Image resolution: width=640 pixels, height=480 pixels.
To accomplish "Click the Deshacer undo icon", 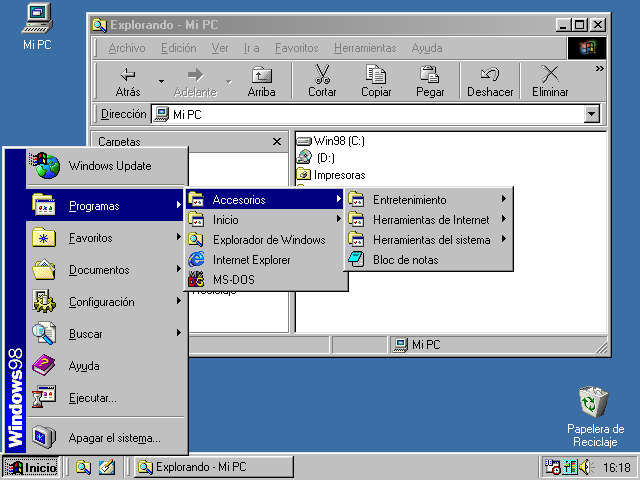I will pos(490,74).
